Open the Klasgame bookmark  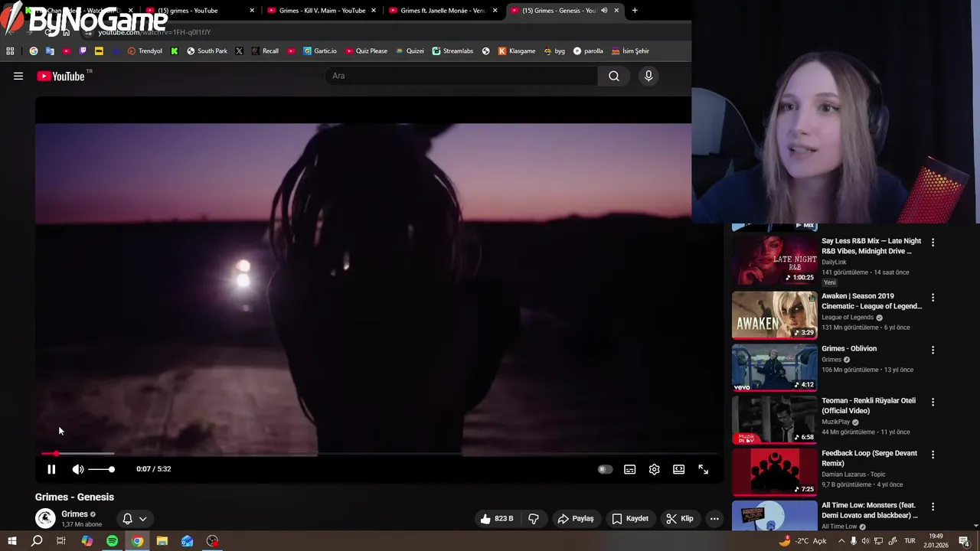(x=517, y=51)
